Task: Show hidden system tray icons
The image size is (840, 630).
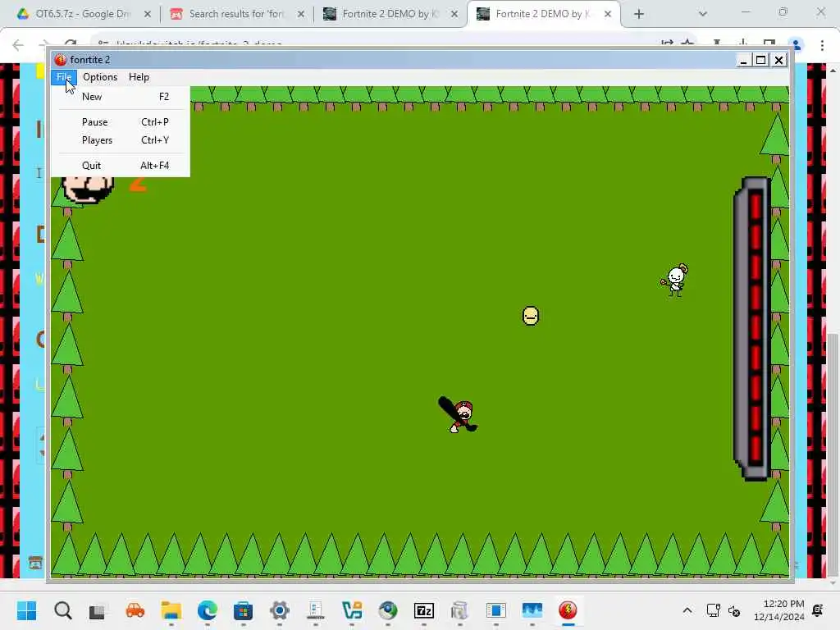Action: [687, 610]
